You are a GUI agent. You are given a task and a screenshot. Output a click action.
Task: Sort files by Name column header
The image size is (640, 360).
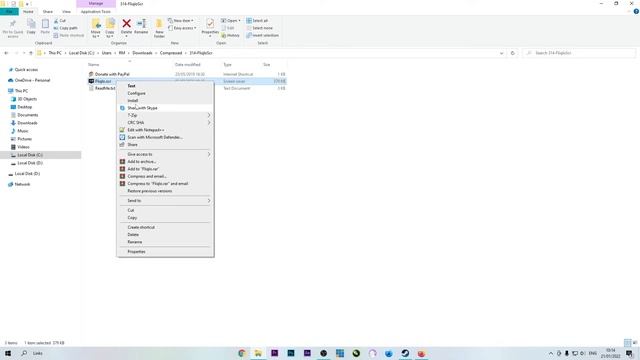click(94, 64)
